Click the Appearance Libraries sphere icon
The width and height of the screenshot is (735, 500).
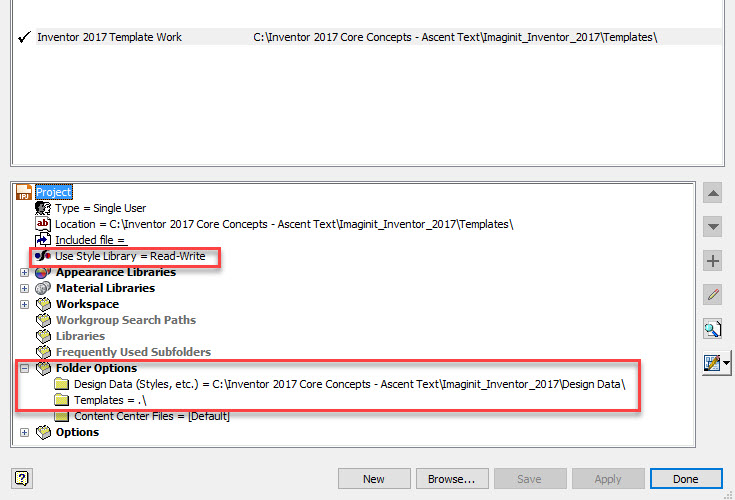click(43, 272)
